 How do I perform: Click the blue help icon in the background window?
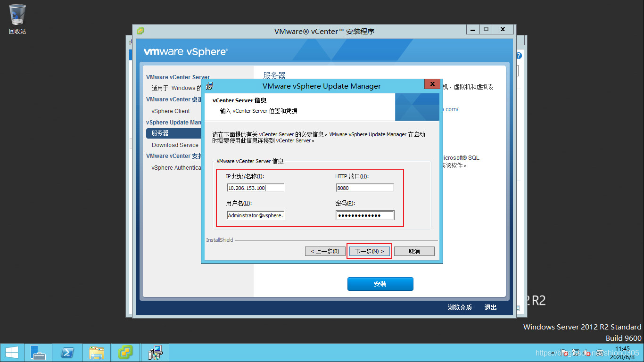[x=519, y=55]
